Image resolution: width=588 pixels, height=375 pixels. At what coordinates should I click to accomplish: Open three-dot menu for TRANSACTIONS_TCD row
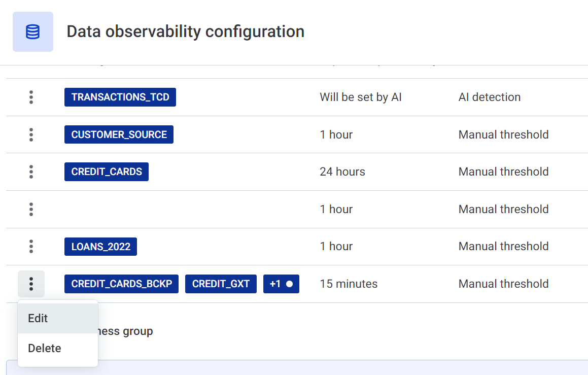coord(31,97)
